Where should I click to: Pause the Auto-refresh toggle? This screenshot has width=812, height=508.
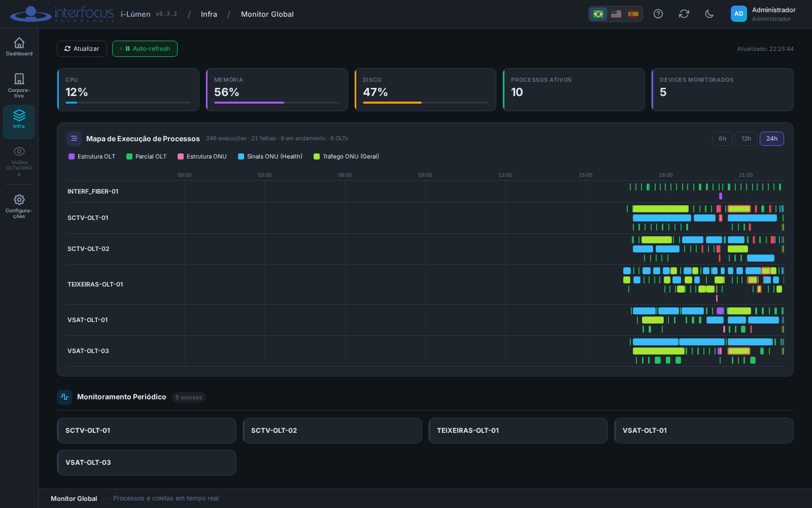[145, 49]
